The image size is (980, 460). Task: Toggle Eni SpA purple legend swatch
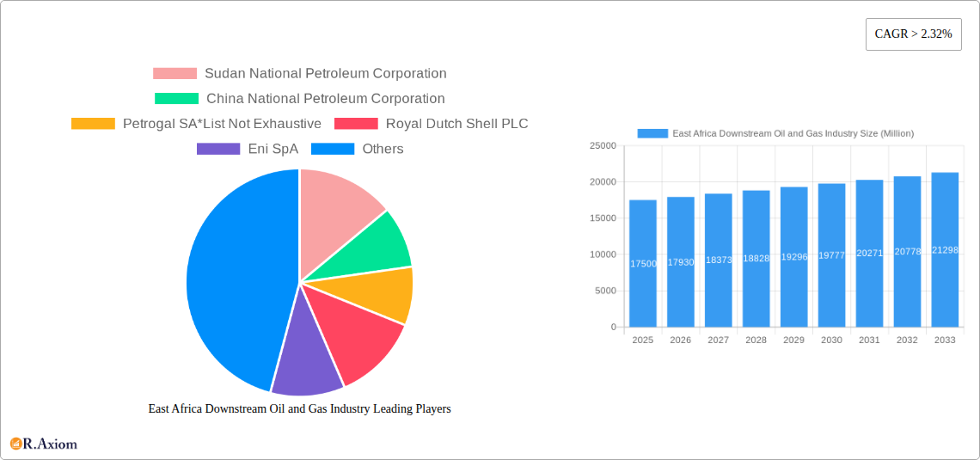(218, 149)
